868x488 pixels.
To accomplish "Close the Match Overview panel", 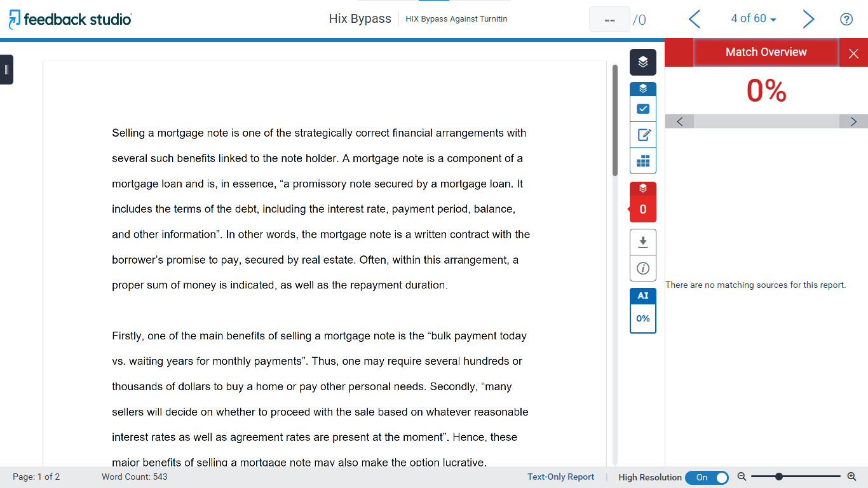I will [x=853, y=53].
